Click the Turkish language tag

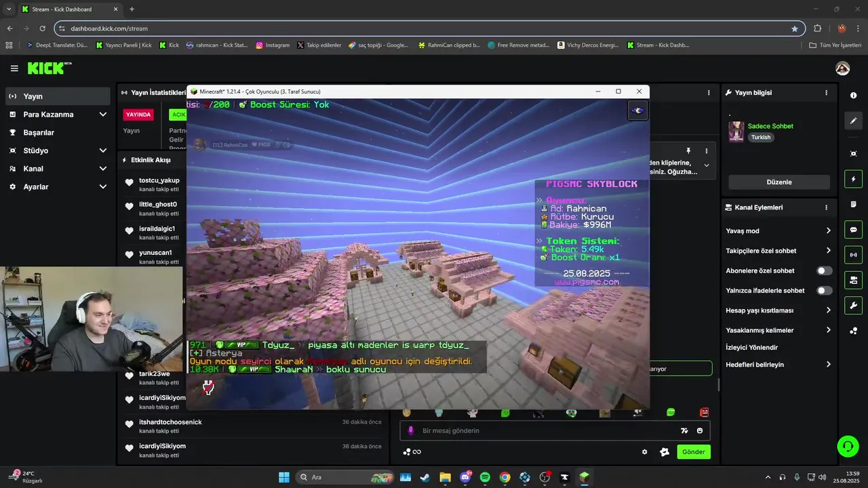pyautogui.click(x=761, y=137)
